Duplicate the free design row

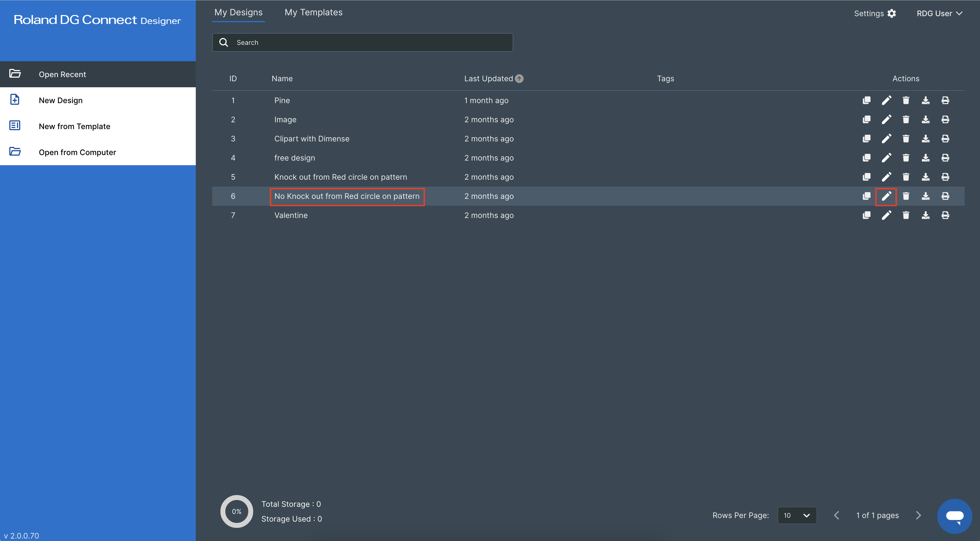866,158
